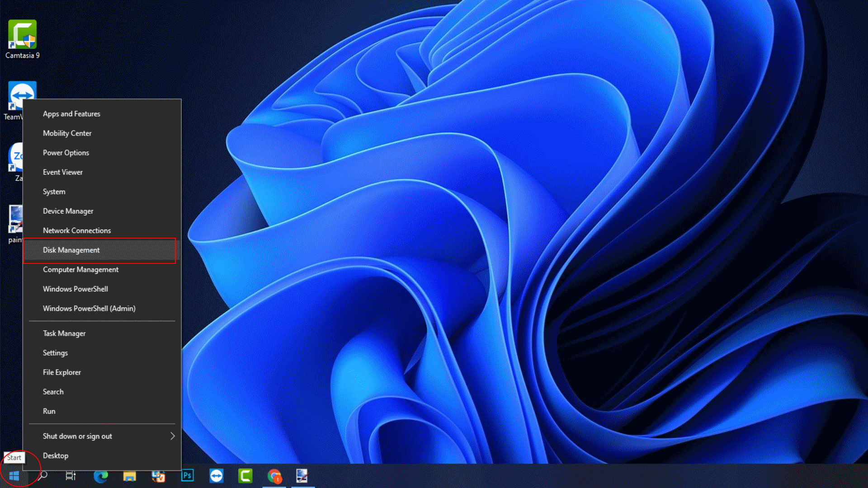The width and height of the screenshot is (868, 488).
Task: Open Camtasia from the taskbar
Action: tap(245, 476)
